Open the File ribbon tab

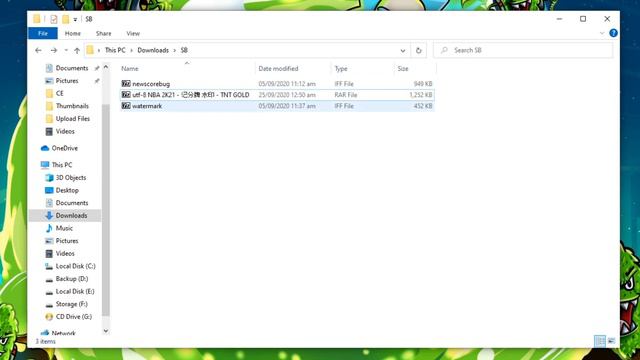tap(43, 33)
